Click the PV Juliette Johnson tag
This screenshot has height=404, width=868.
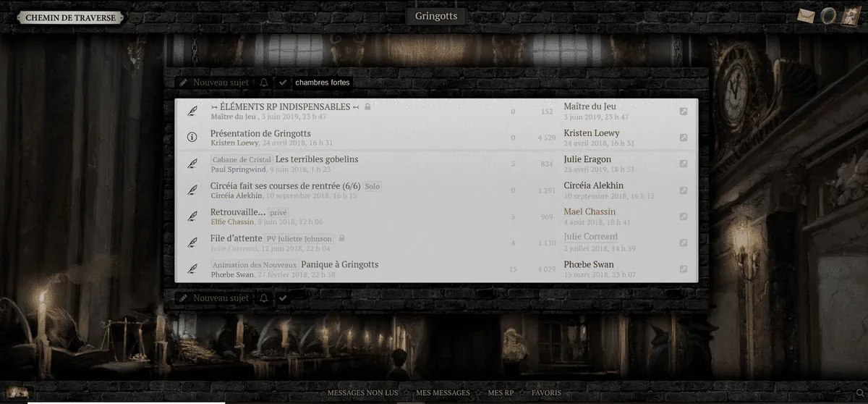coord(299,239)
